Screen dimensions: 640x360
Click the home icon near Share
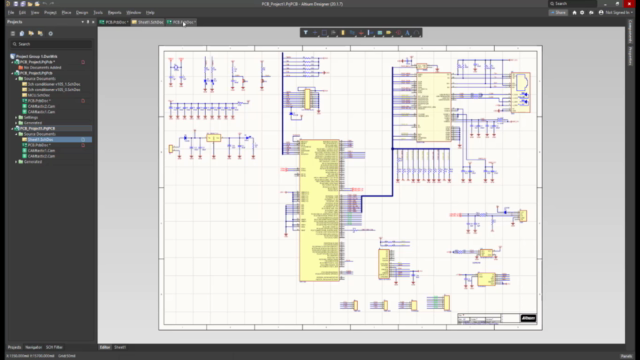(574, 13)
